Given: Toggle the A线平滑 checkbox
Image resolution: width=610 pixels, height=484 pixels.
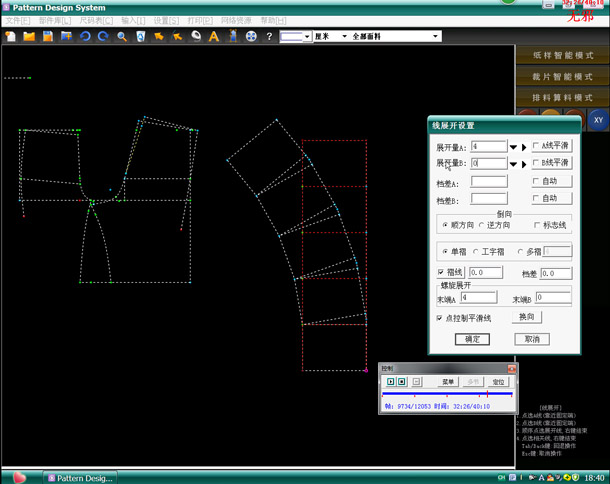Looking at the screenshot, I should pos(536,146).
